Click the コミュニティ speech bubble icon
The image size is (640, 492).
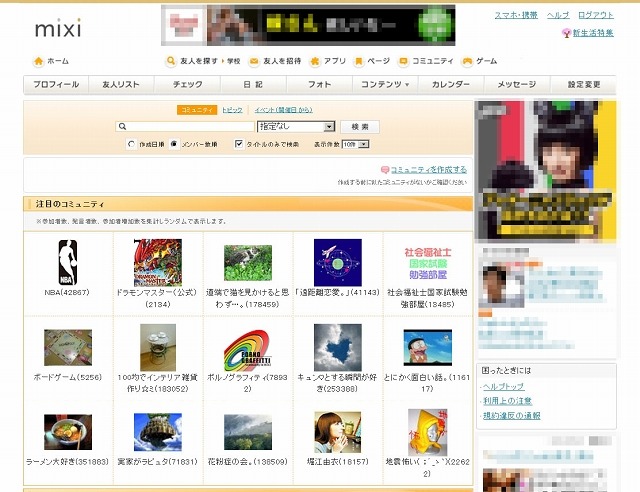[x=403, y=61]
